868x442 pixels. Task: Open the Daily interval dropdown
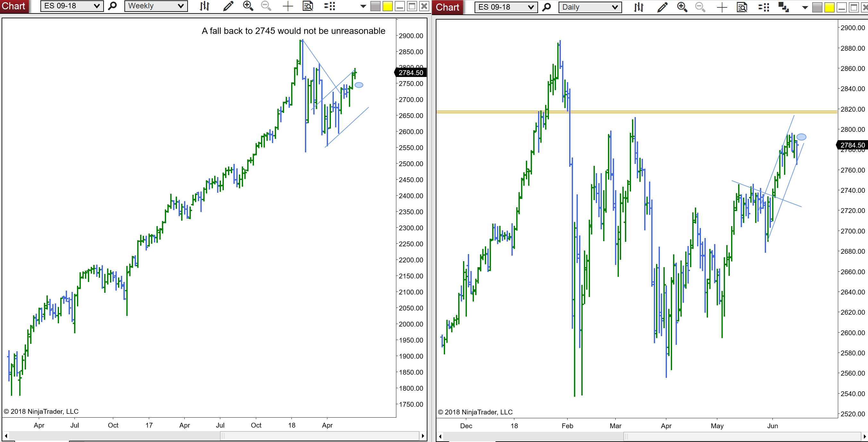(590, 7)
